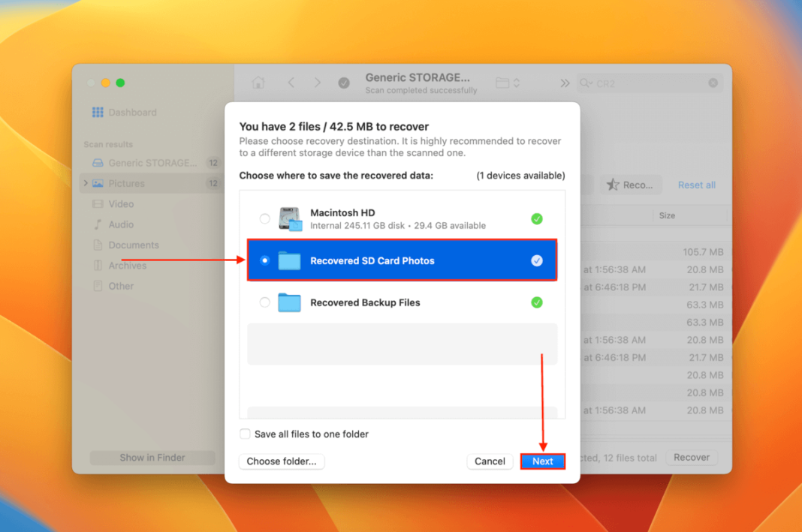Image resolution: width=802 pixels, height=532 pixels.
Task: Open the folder view dropdown in toolbar
Action: tap(508, 83)
